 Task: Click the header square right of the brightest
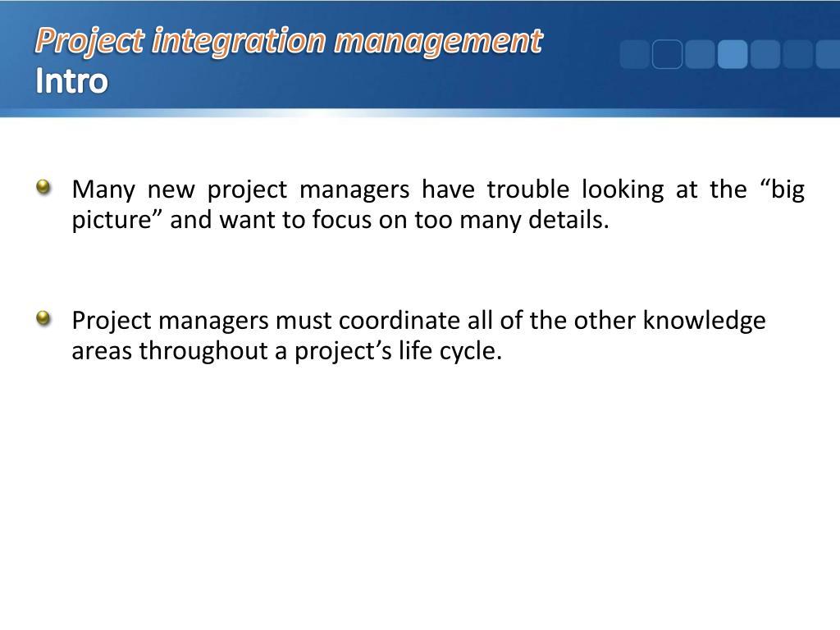point(765,54)
